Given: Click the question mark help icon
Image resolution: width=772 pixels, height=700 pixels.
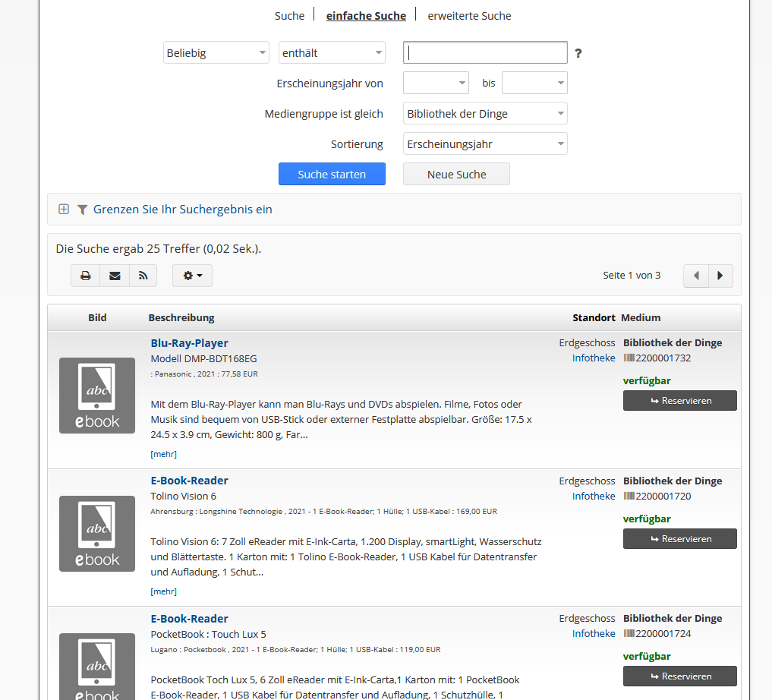Looking at the screenshot, I should tap(578, 53).
